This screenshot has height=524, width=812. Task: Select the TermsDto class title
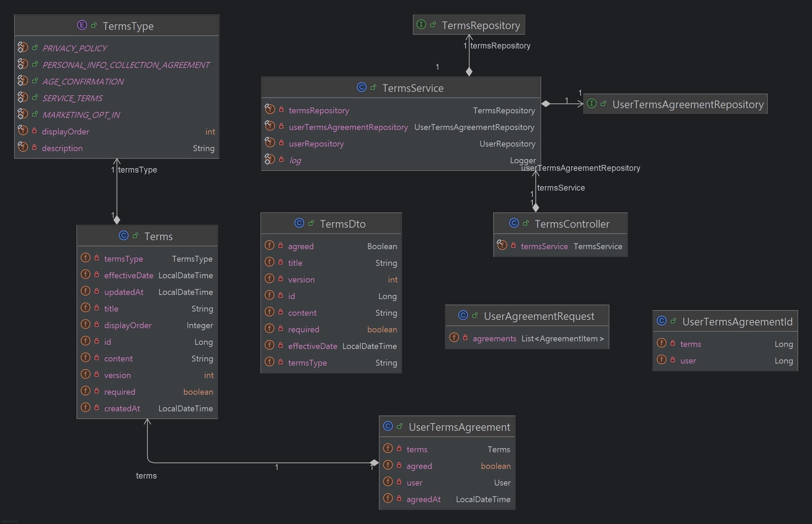pyautogui.click(x=342, y=224)
